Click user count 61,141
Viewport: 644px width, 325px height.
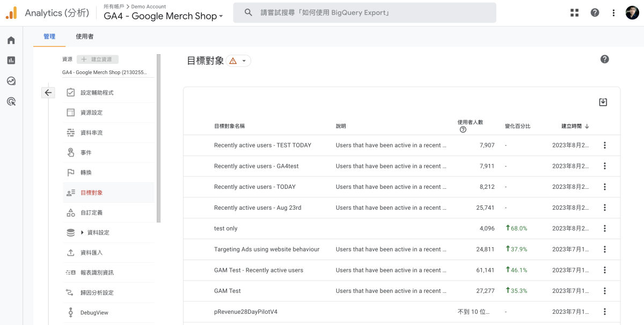point(485,270)
